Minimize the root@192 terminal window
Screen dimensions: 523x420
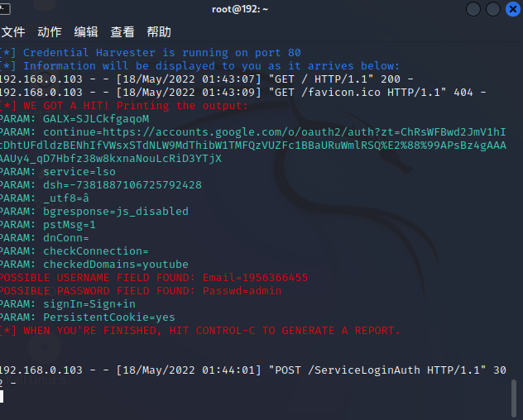473,9
